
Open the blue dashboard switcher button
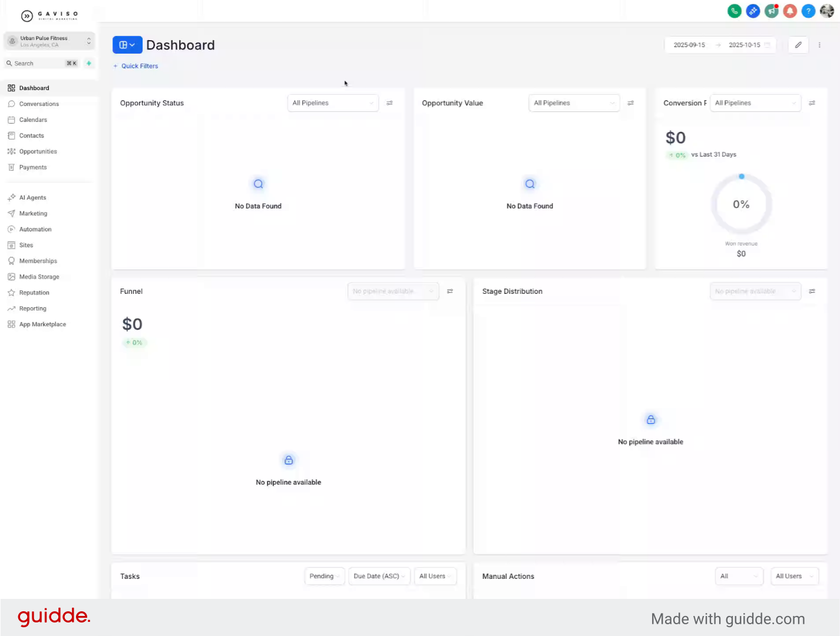(x=127, y=45)
